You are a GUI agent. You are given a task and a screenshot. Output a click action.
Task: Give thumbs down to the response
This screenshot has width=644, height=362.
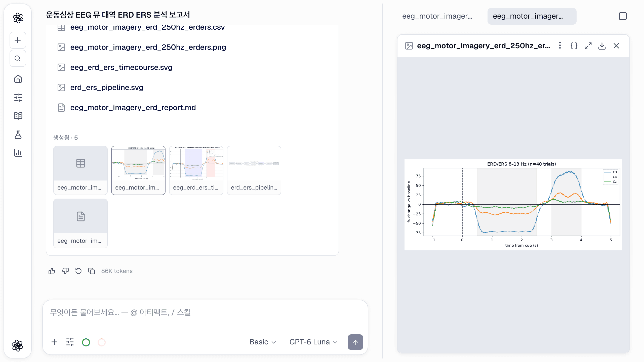65,271
